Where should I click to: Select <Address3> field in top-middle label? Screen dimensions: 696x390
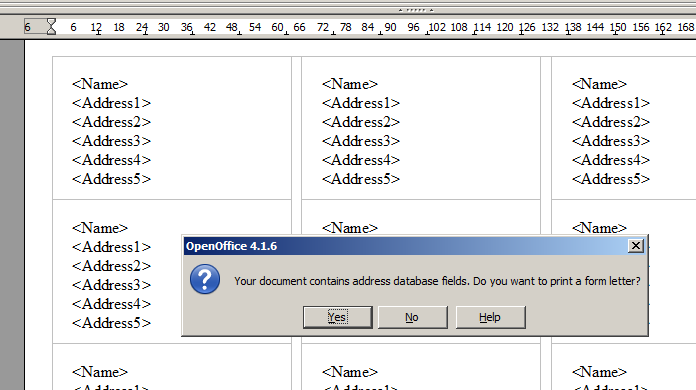[x=361, y=141]
